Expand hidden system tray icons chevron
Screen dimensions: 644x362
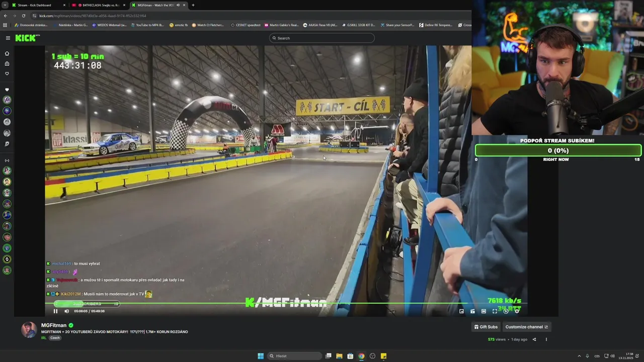coord(579,356)
